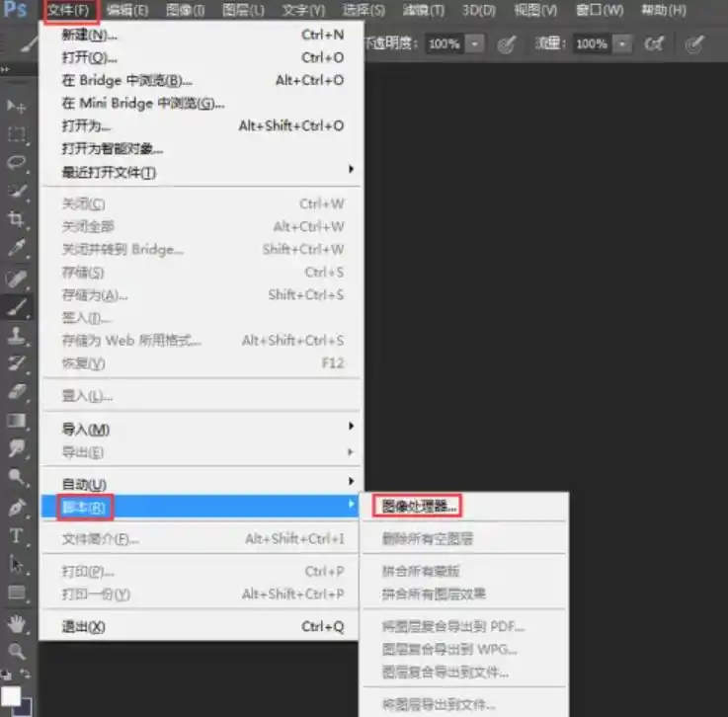
Task: Expand the toolbox double-arrow
Action: tap(6, 69)
